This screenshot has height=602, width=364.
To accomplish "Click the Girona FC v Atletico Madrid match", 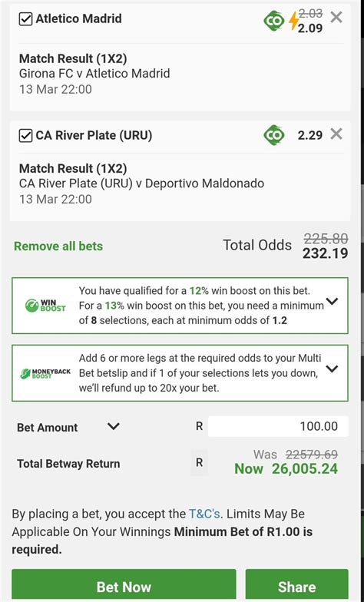I will click(x=94, y=74).
